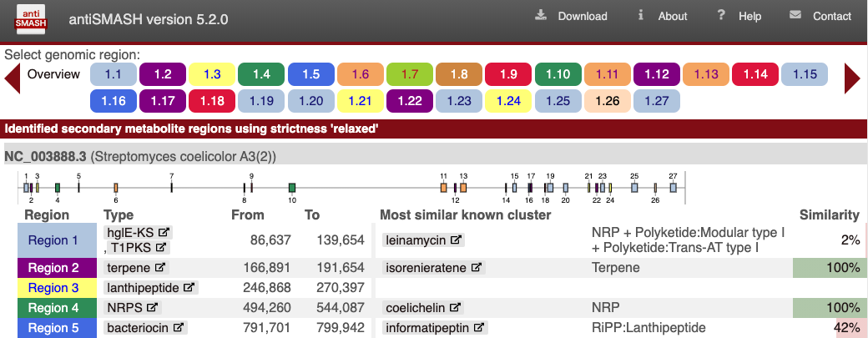Screen dimensions: 868x338
Task: Open the hglE-KS external link icon
Action: point(164,232)
